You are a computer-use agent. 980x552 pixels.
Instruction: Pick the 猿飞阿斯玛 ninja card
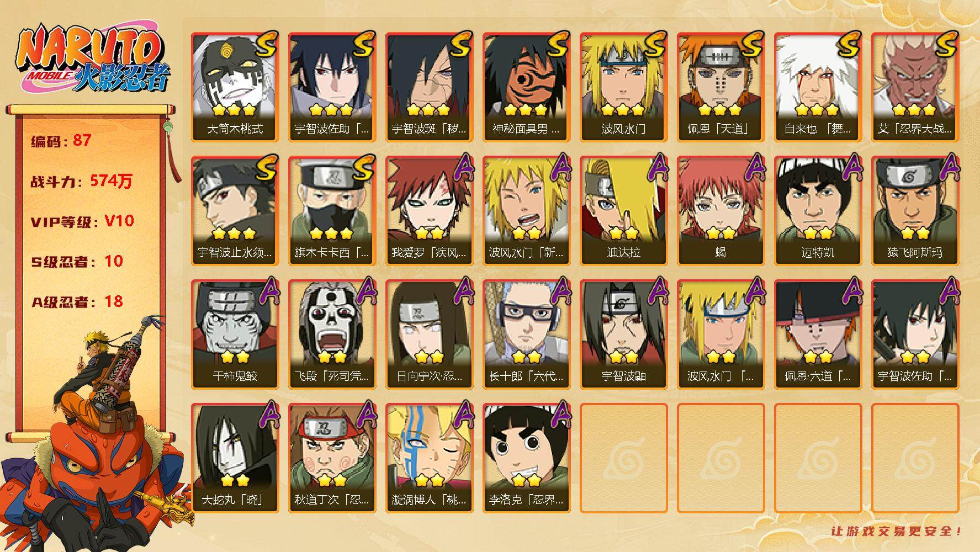click(915, 211)
